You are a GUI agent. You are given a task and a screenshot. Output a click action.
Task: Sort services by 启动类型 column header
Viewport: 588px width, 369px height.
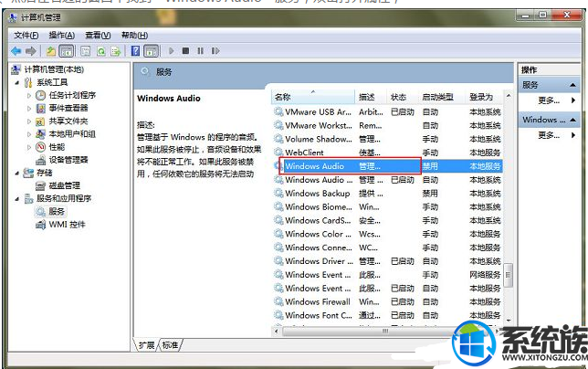(442, 97)
